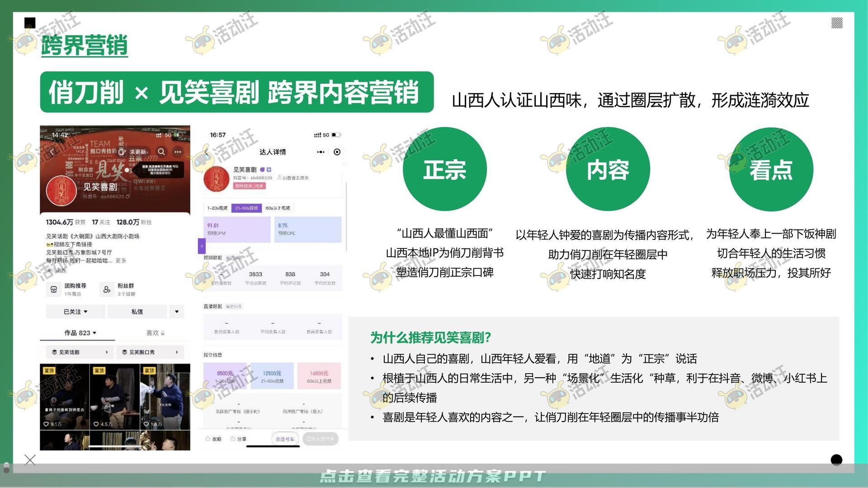Select 16800元 60s以上 price card
Screen dimensions: 868x488
[x=319, y=376]
